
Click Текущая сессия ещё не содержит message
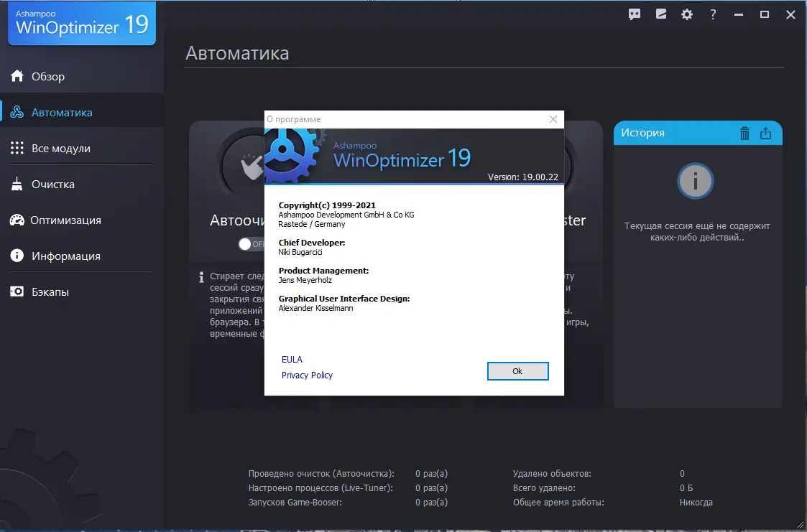697,231
